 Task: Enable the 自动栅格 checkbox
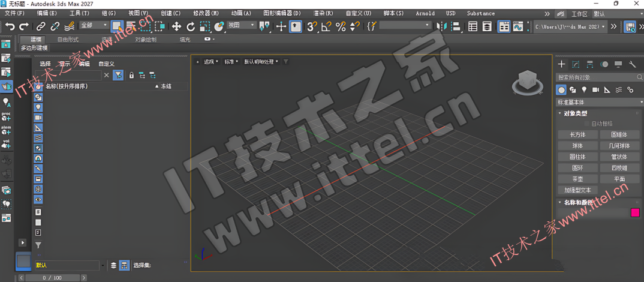[587, 124]
